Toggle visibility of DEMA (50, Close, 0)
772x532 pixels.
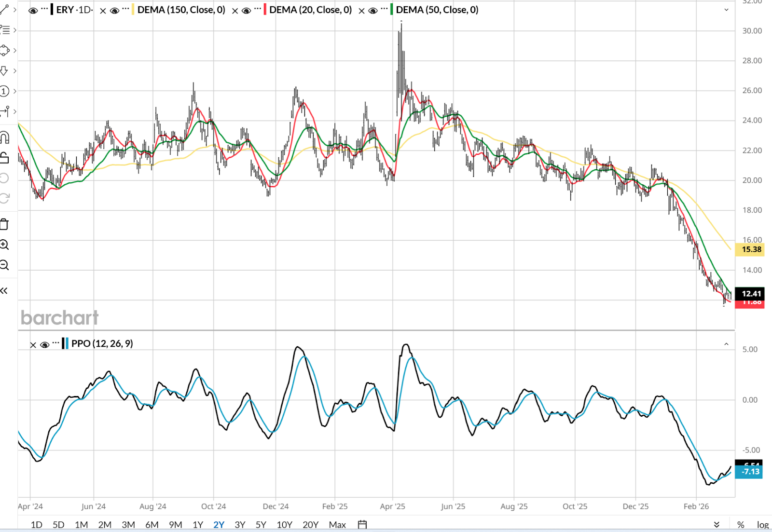(372, 11)
